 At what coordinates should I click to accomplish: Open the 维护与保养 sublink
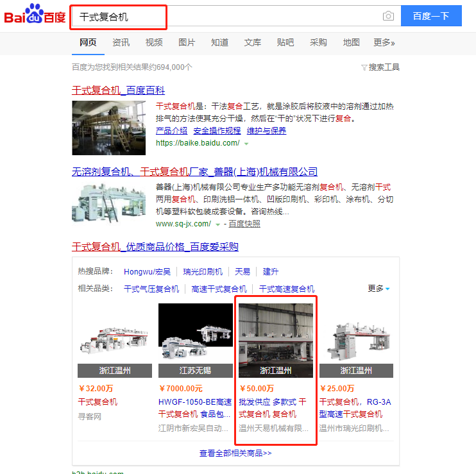tap(266, 131)
